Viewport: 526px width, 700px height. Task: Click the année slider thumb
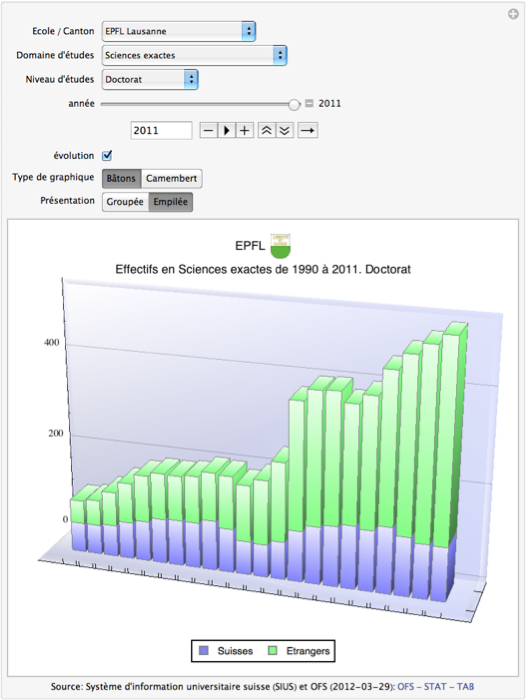pyautogui.click(x=294, y=104)
